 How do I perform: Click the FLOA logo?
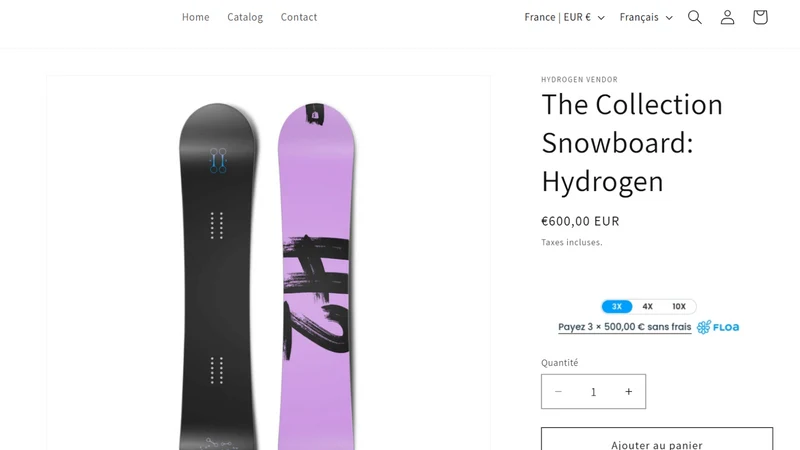tap(718, 327)
